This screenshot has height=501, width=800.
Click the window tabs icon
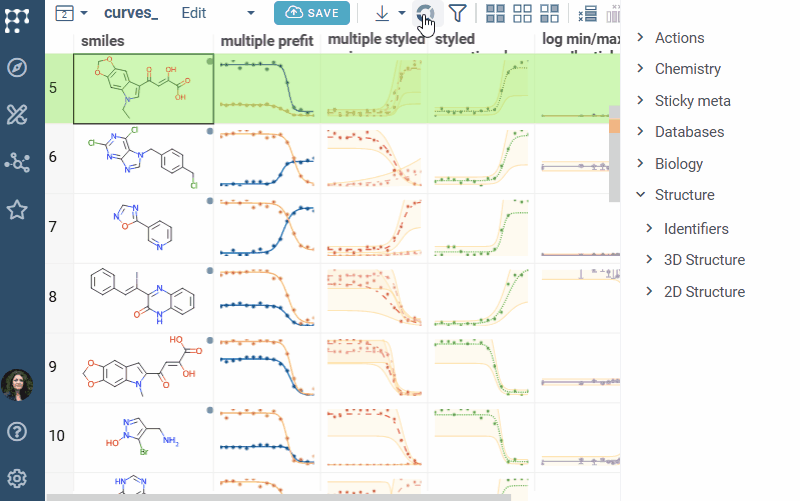(x=64, y=13)
